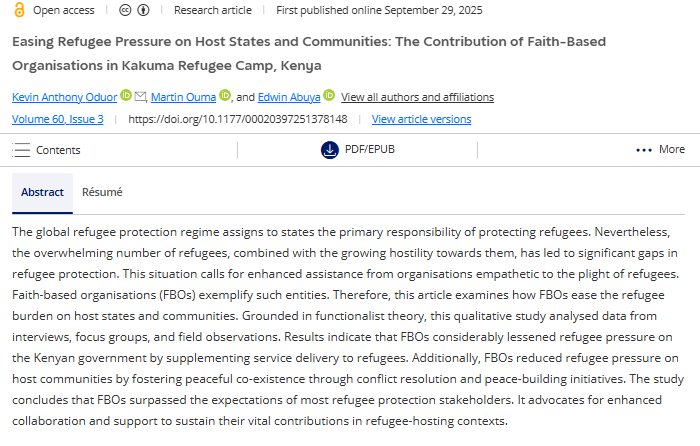Click the Contents label in the toolbar

tap(58, 150)
